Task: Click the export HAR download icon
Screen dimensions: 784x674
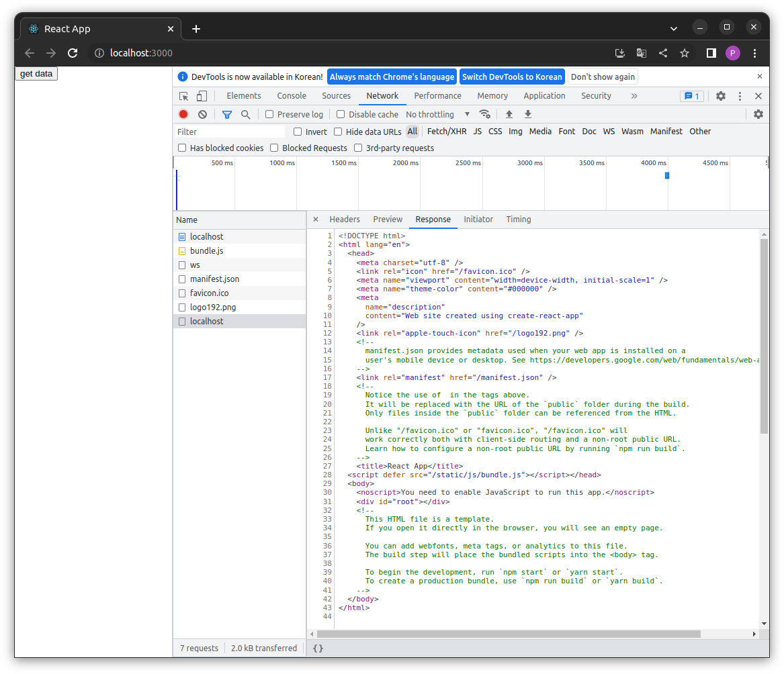Action: pyautogui.click(x=528, y=114)
